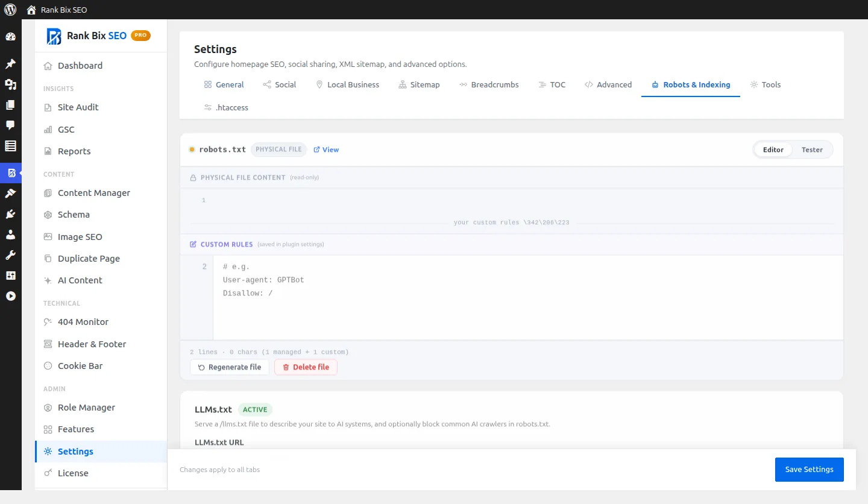Screen dimensions: 868x504
Task: Click the active Rank Bix icon in the dark sidebar
Action: [x=11, y=173]
